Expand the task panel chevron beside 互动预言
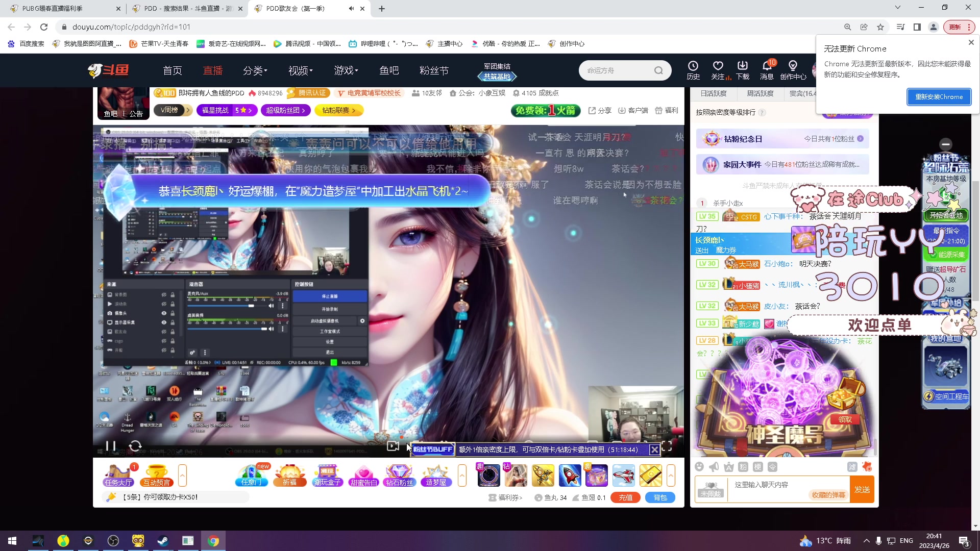 (182, 475)
